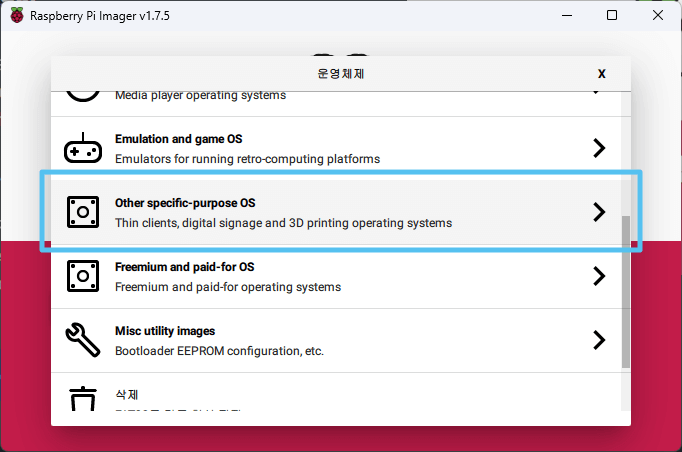Image resolution: width=682 pixels, height=452 pixels.
Task: Select the Misc utility images title
Action: pyautogui.click(x=165, y=331)
